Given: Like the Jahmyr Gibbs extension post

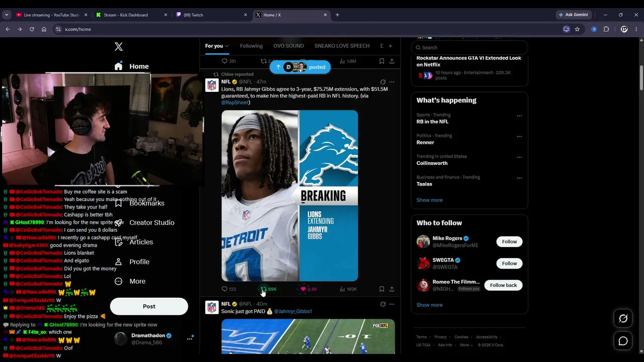Looking at the screenshot, I should pyautogui.click(x=303, y=289).
